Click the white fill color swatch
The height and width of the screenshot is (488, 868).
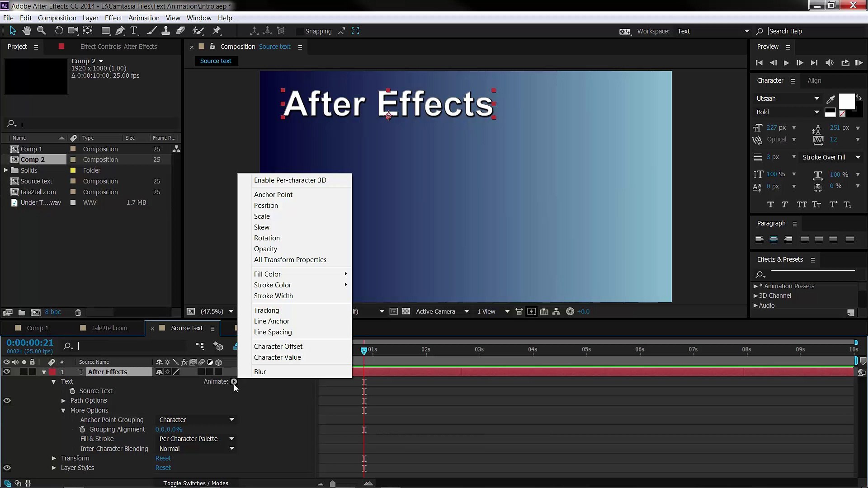coord(846,101)
